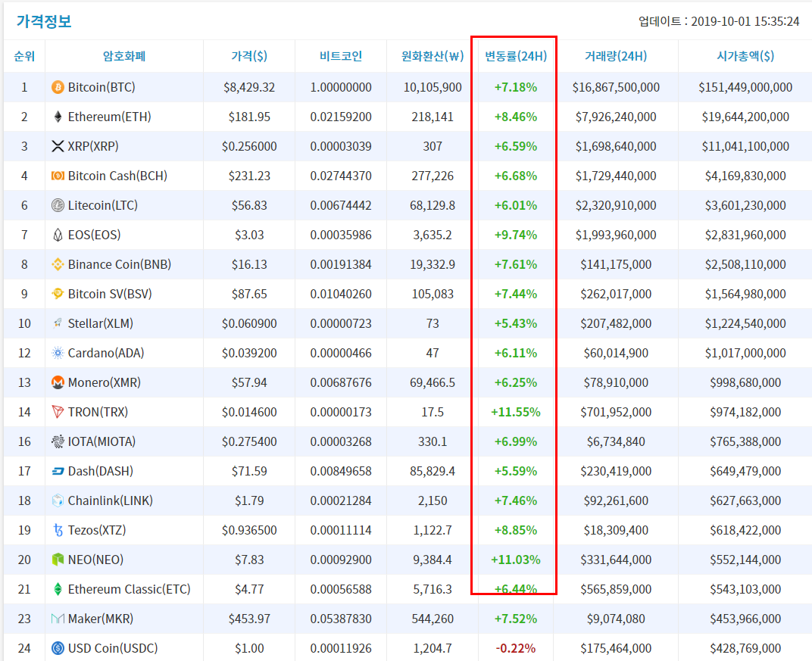
Task: Open the USD Coin(USDC) link
Action: coord(113,647)
